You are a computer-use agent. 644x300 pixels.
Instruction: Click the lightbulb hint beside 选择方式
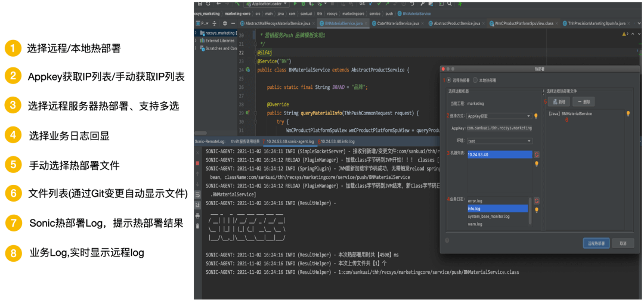pyautogui.click(x=535, y=116)
